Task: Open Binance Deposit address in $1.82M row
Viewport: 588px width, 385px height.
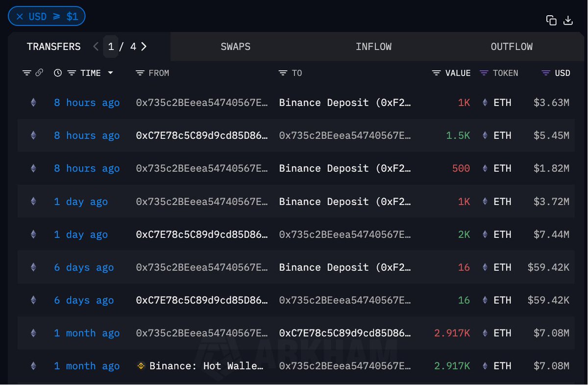Action: [x=345, y=168]
